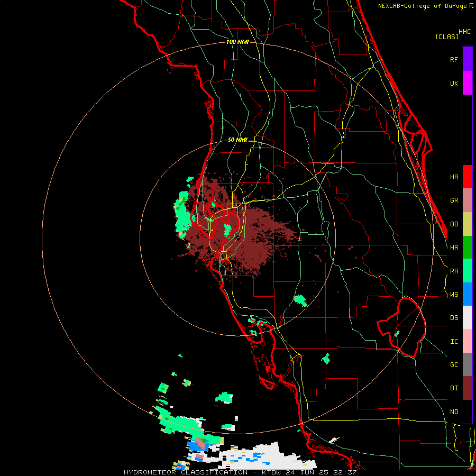Click the RF purple legend swatch
This screenshot has height=476, width=476.
point(467,59)
